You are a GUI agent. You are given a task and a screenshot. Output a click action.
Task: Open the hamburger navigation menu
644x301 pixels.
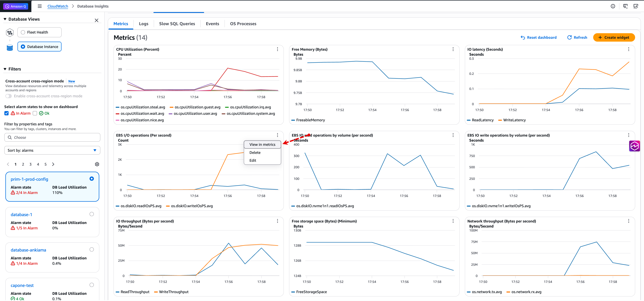tap(40, 6)
